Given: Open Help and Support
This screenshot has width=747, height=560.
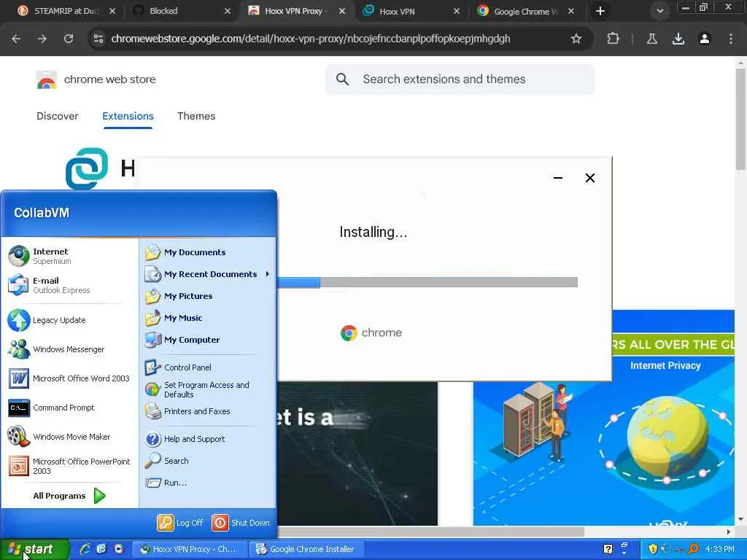Looking at the screenshot, I should pos(208,439).
